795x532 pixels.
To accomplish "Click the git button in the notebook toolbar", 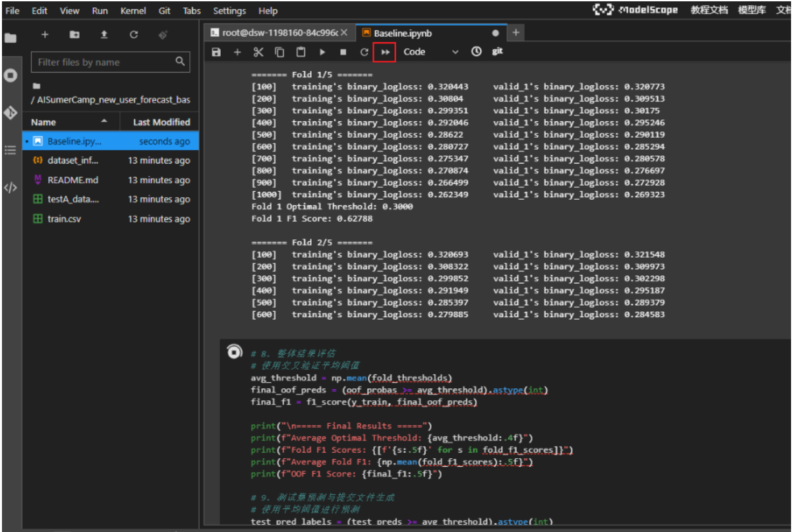I will pos(498,51).
